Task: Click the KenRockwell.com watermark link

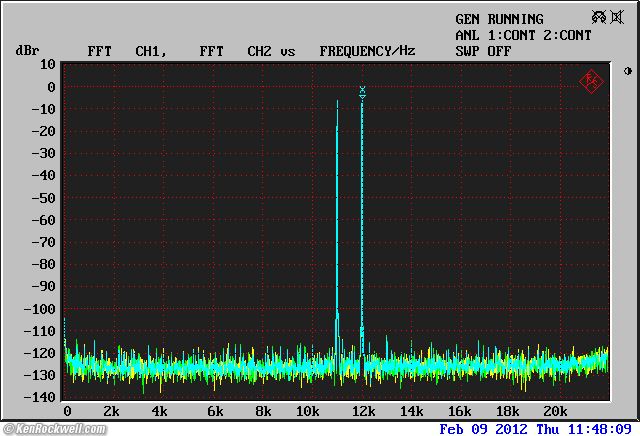Action: point(54,428)
